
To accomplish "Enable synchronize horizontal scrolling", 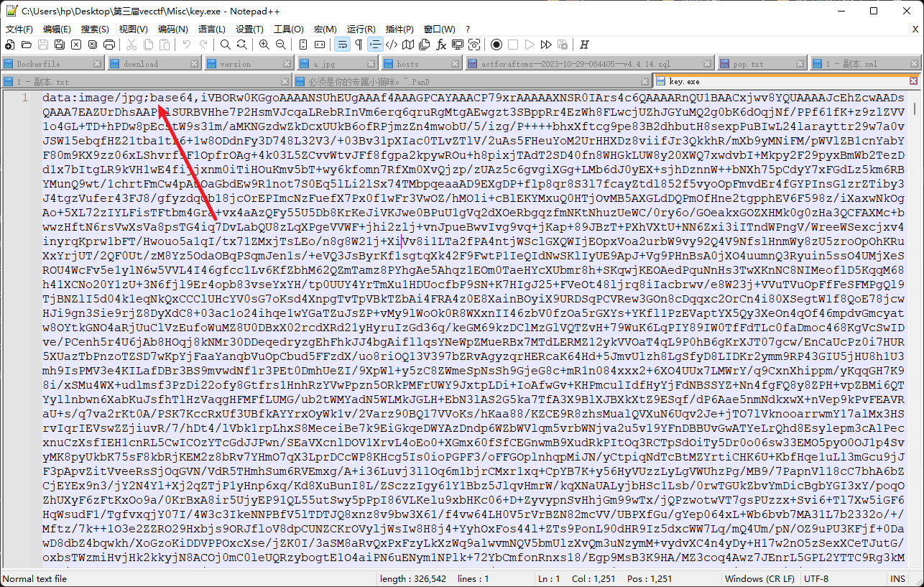I will click(x=319, y=44).
